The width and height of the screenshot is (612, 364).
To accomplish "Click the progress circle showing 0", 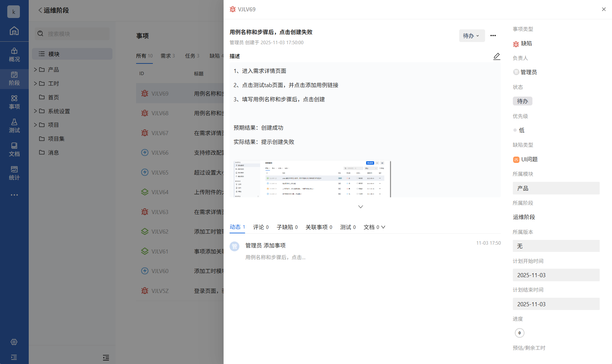I will [x=519, y=333].
